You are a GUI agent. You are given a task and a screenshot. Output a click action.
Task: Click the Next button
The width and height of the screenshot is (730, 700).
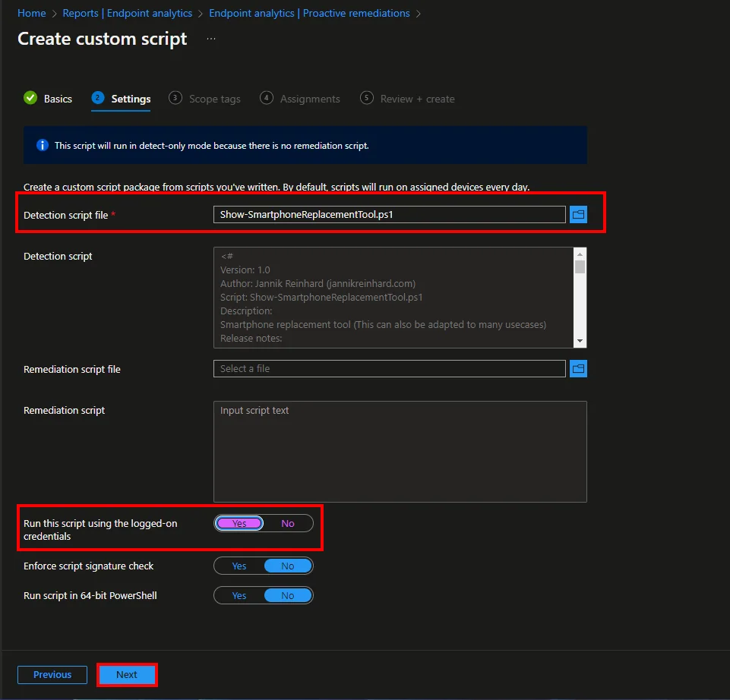[127, 675]
